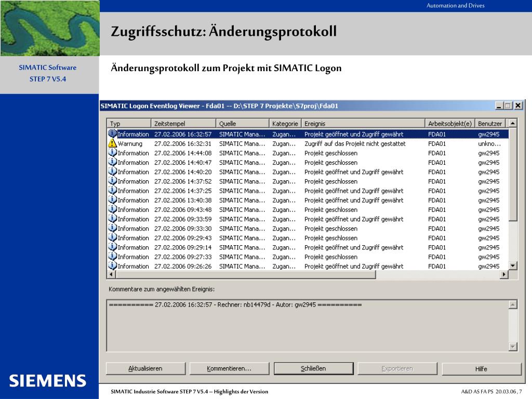Click the Arbeitsobjekt(e) column header

click(450, 124)
